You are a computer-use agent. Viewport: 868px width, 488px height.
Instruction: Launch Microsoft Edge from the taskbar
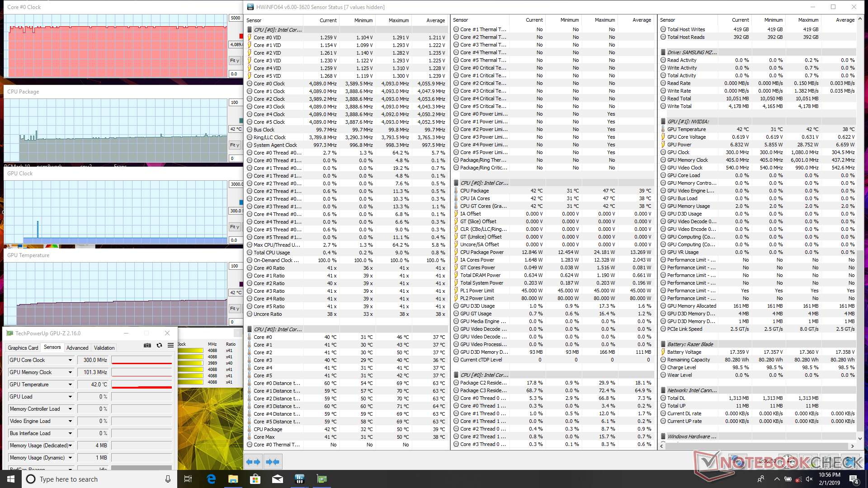click(211, 479)
